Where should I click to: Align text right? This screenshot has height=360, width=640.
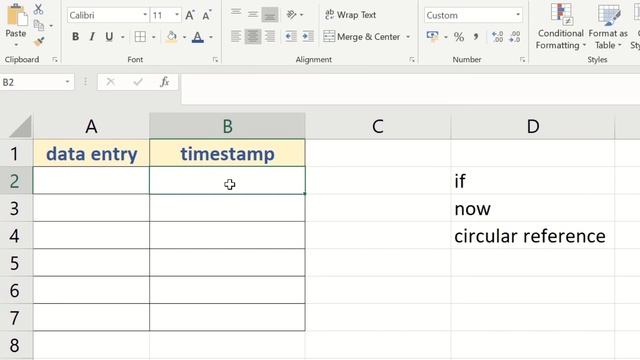(x=270, y=37)
